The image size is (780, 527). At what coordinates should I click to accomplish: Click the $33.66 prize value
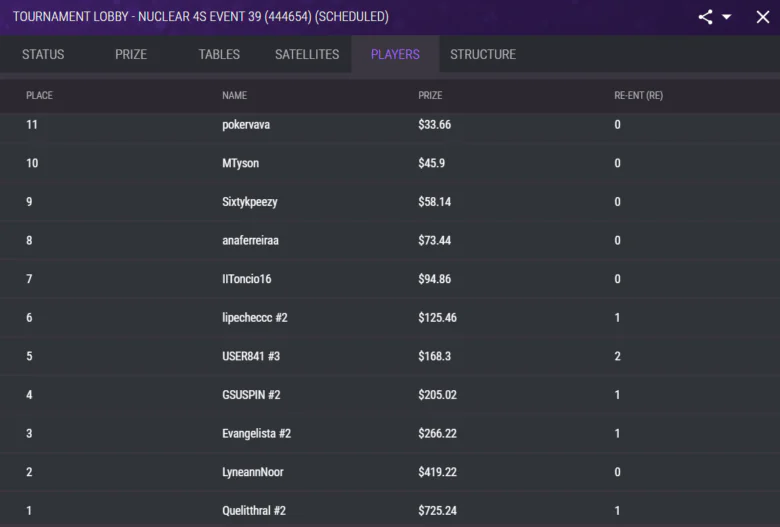(434, 124)
